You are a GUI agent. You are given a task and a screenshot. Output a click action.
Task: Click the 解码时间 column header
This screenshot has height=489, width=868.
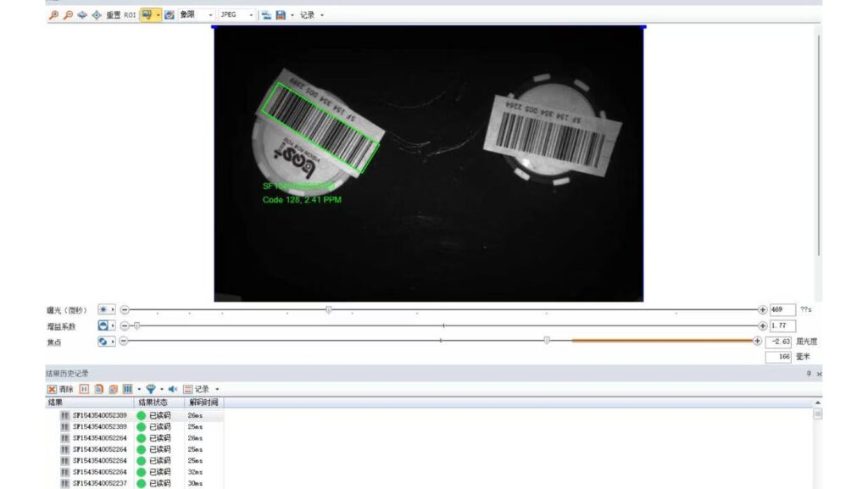(203, 403)
